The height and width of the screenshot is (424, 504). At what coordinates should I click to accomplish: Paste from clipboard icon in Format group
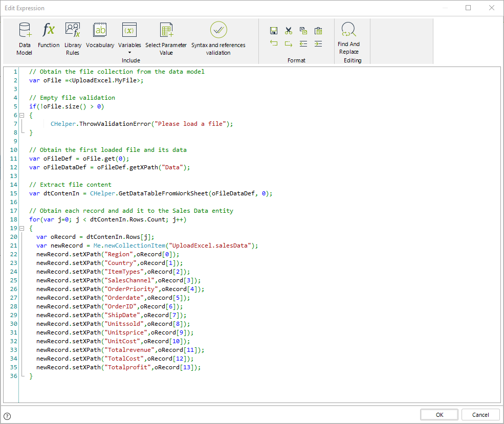[318, 31]
